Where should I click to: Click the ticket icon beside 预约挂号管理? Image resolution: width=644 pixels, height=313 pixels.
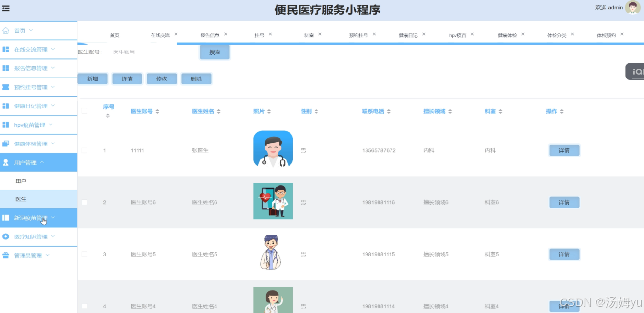coord(6,87)
